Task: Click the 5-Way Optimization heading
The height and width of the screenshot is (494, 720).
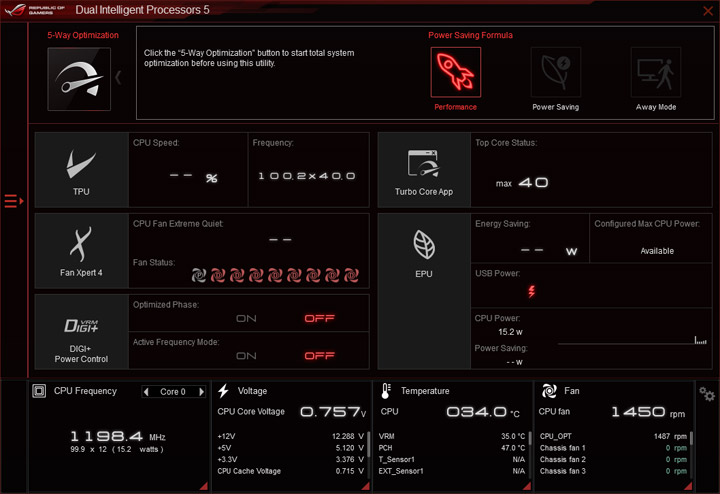Action: tap(83, 35)
